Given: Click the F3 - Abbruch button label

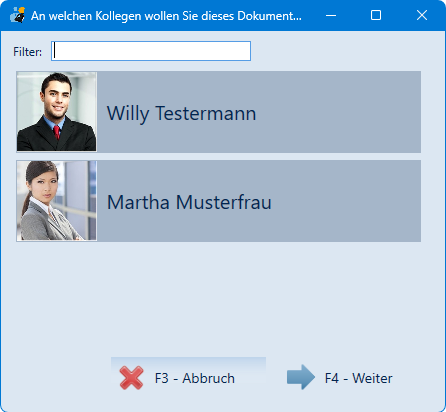Looking at the screenshot, I should coord(195,378).
